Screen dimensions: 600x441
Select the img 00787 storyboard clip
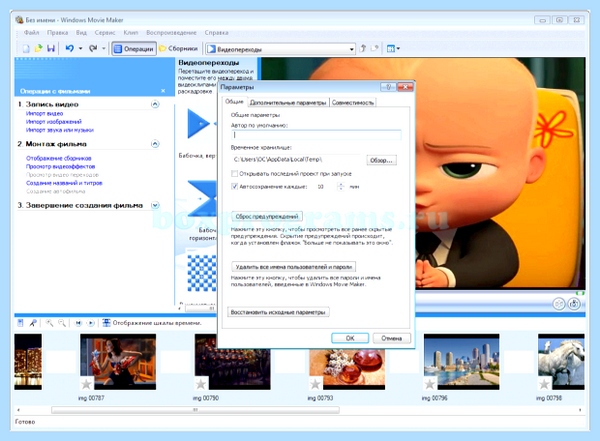[x=118, y=362]
